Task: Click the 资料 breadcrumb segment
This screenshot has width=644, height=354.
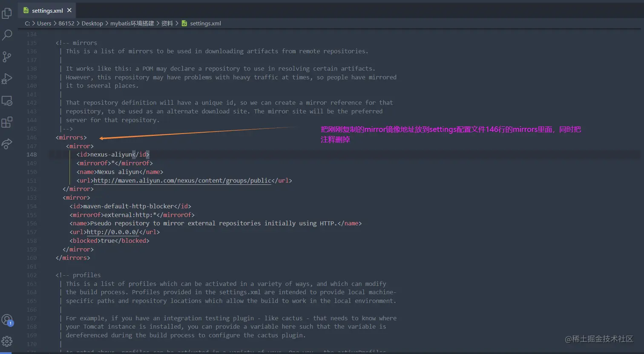Action: 167,23
